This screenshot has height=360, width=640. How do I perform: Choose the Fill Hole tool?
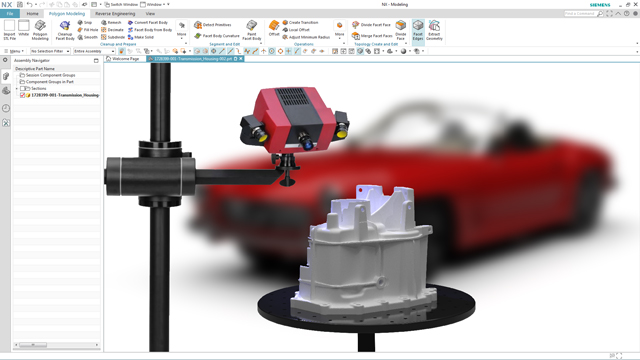[x=88, y=30]
